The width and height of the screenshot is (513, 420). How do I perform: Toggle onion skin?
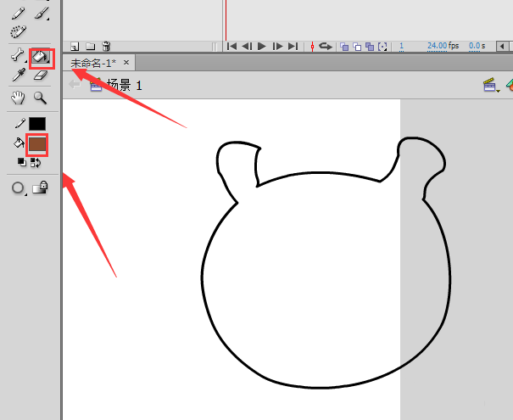[x=344, y=47]
